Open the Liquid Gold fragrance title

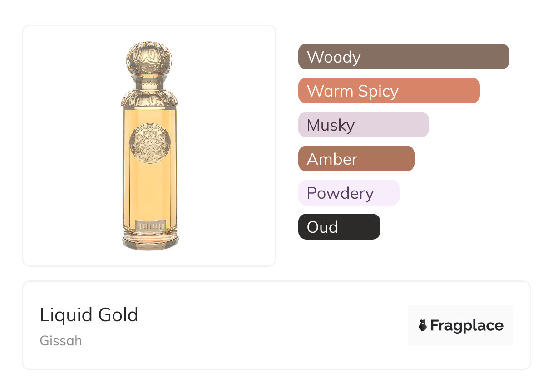point(89,315)
